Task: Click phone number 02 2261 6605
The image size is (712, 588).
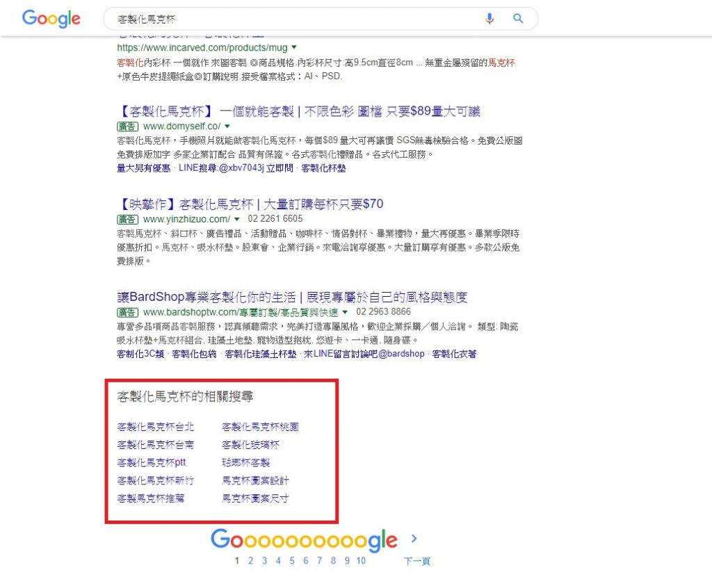Action: (x=275, y=219)
